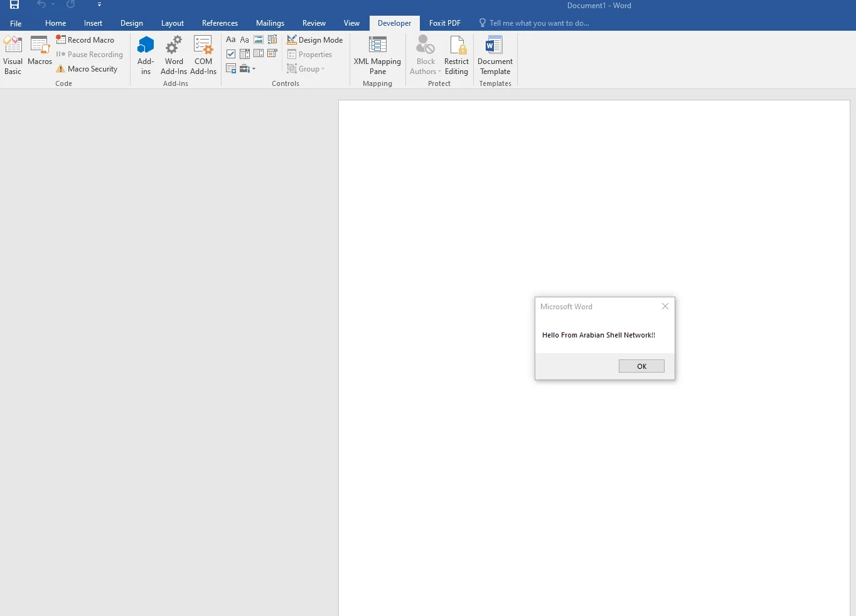Start Record Macro

pos(85,40)
